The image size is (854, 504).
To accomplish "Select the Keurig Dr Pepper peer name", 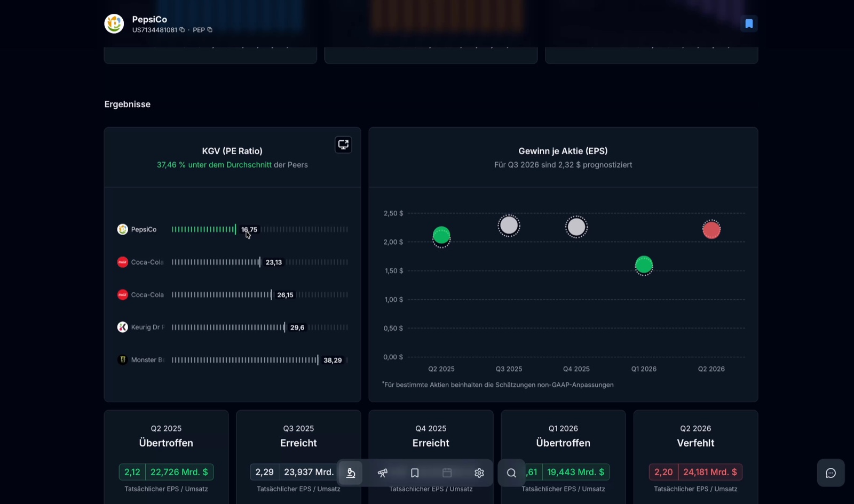I will (148, 327).
